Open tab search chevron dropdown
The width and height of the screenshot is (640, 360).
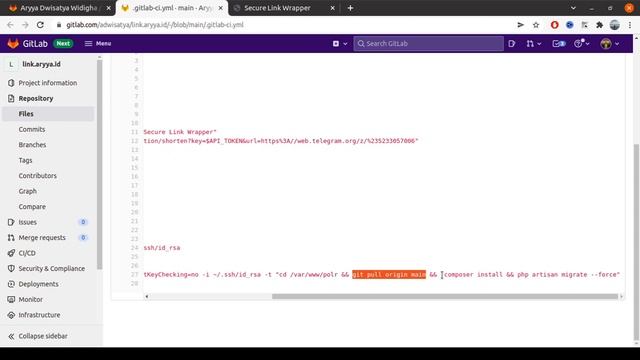(573, 8)
